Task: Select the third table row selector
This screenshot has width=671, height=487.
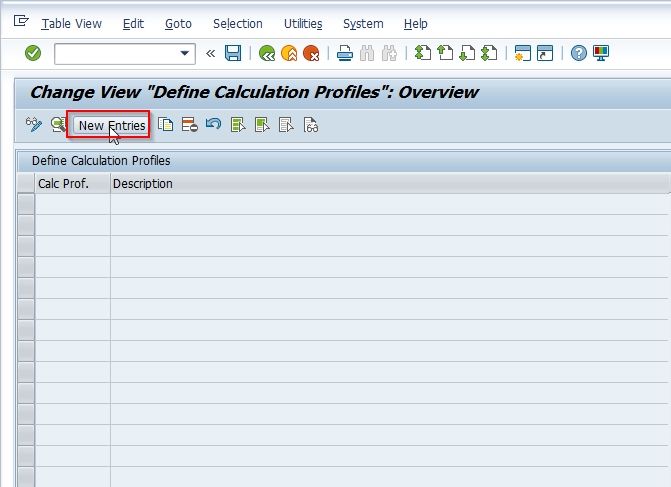Action: coord(26,246)
